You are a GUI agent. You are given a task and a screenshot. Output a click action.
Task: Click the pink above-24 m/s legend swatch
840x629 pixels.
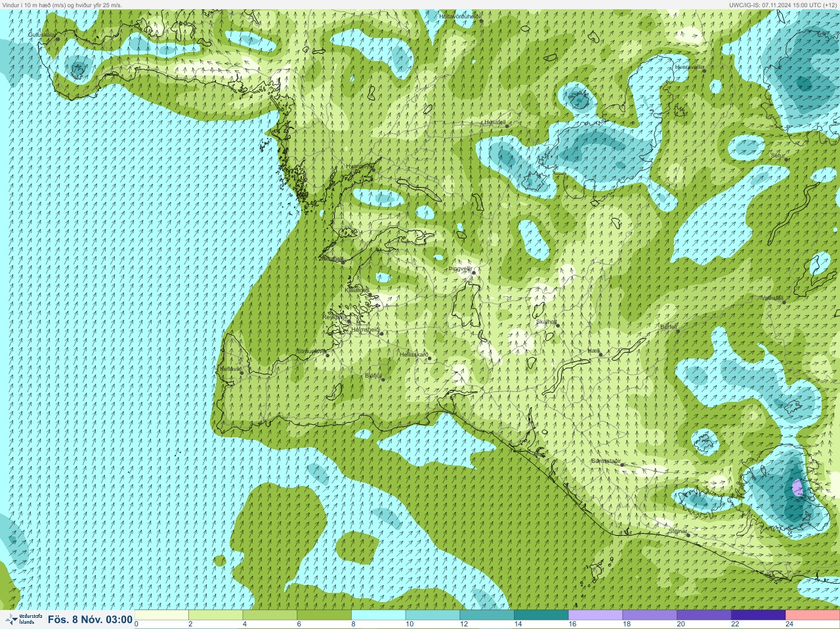coord(812,615)
